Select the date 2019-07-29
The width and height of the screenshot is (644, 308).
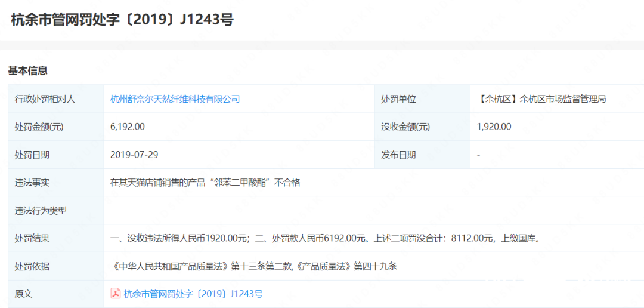click(x=134, y=155)
